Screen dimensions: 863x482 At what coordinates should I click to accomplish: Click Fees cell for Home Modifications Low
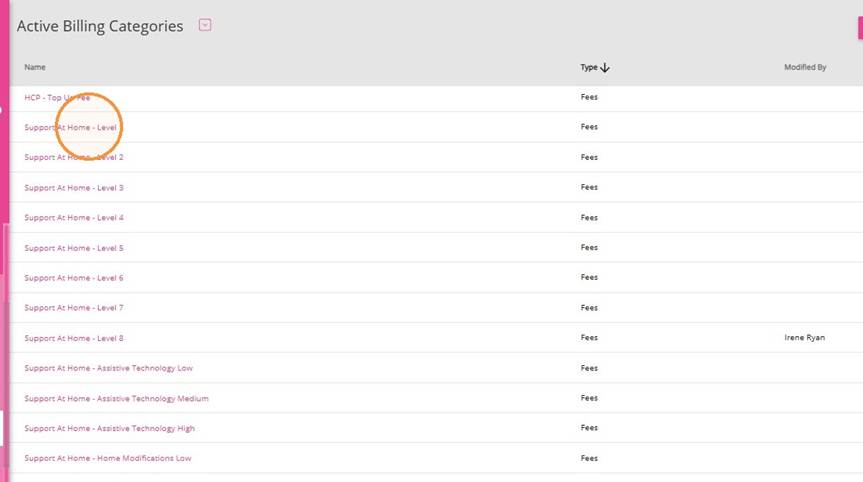click(x=589, y=458)
